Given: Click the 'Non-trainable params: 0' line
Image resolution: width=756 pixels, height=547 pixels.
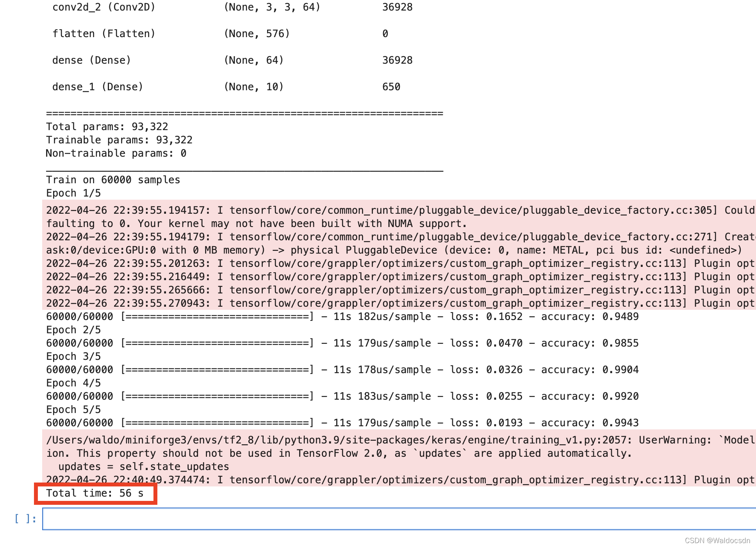Looking at the screenshot, I should click(116, 153).
